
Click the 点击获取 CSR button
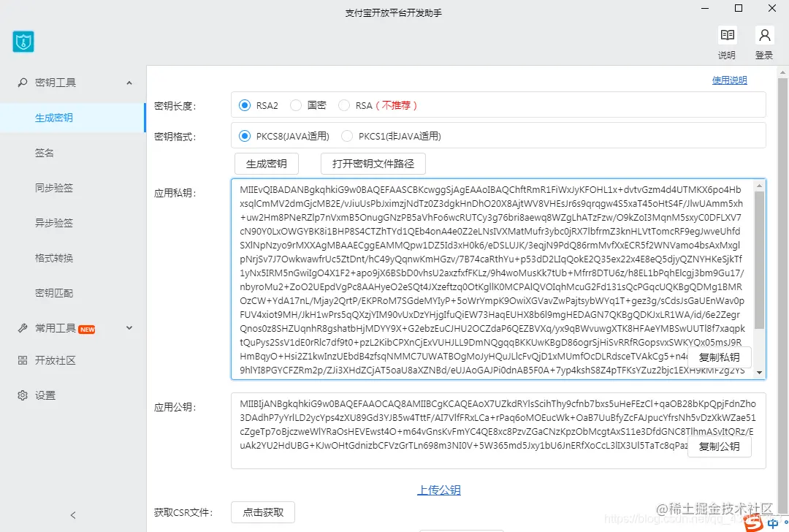(x=263, y=512)
